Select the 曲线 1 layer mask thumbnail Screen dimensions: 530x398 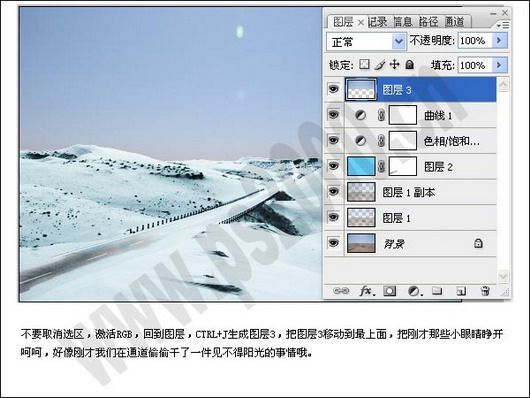[403, 115]
